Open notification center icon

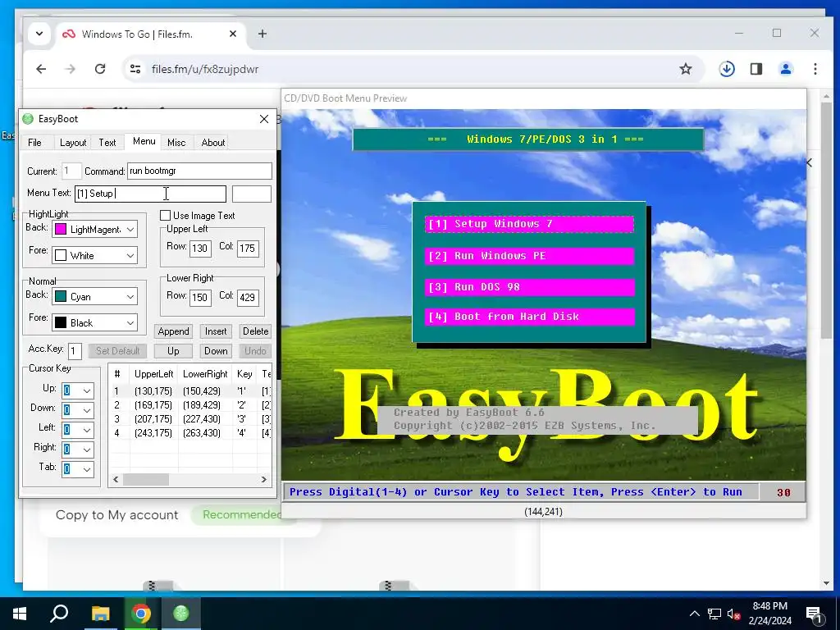[x=814, y=614]
